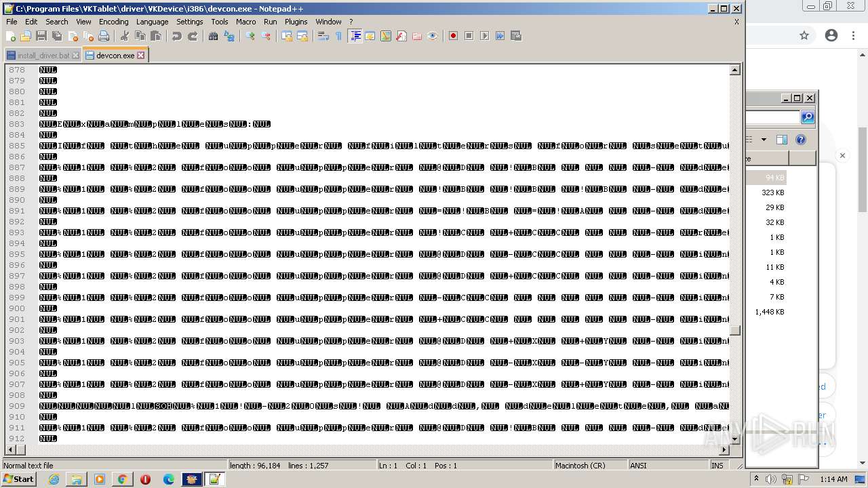Screen dimensions: 868x488
Task: Open the Folder as Workspace icon
Action: pyautogui.click(x=417, y=36)
